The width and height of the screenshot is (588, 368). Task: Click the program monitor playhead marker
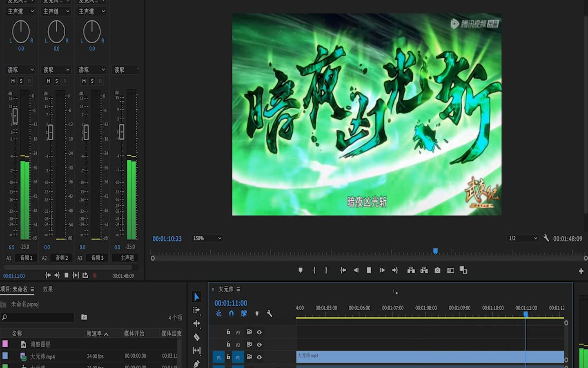435,251
